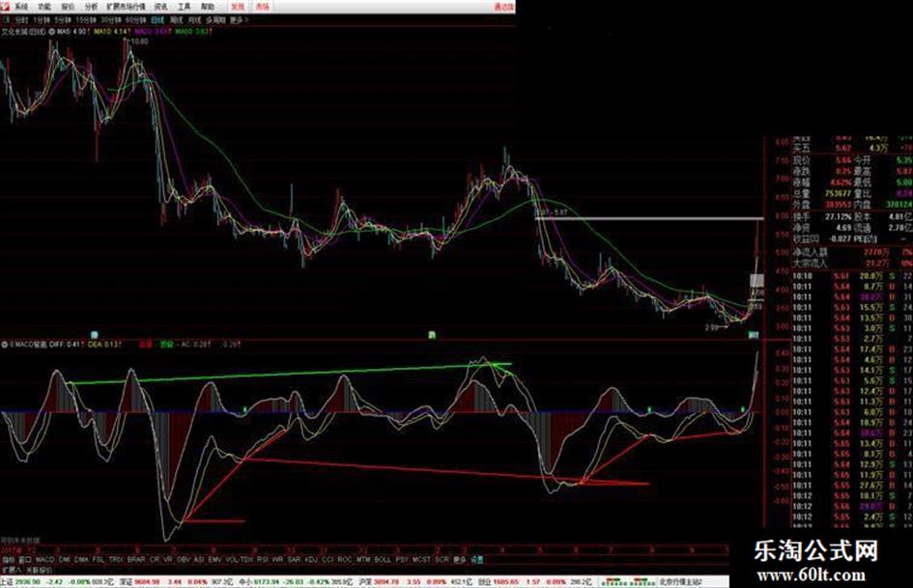Switch to the 30分钟 period tab

111,20
